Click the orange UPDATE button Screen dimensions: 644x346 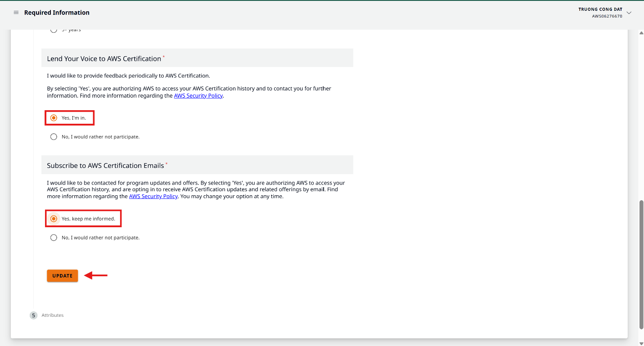click(63, 276)
